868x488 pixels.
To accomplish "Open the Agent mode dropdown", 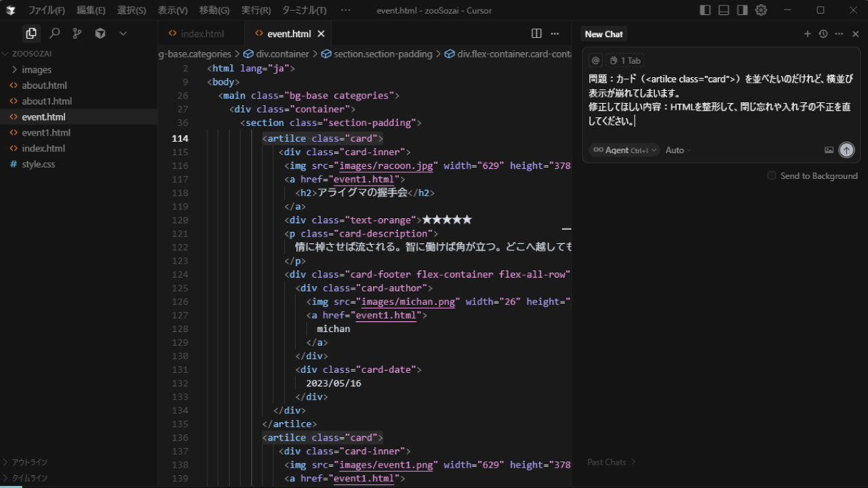I will click(624, 150).
